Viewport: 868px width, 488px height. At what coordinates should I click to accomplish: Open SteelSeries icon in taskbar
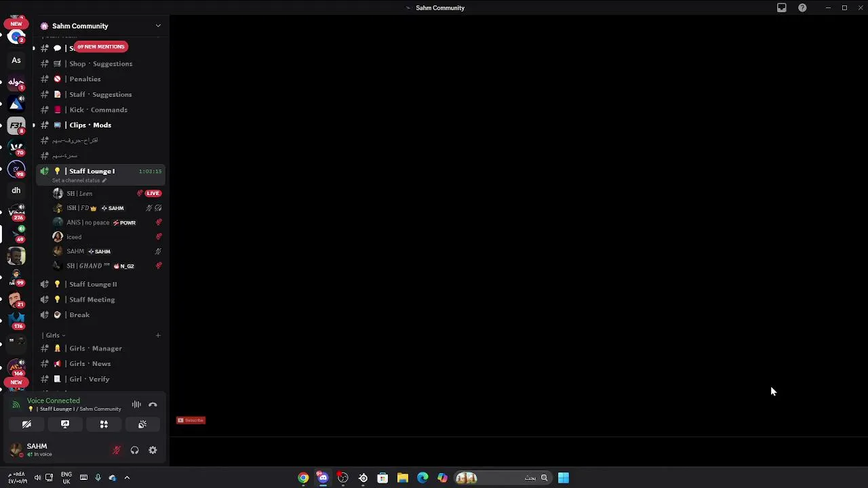(363, 478)
